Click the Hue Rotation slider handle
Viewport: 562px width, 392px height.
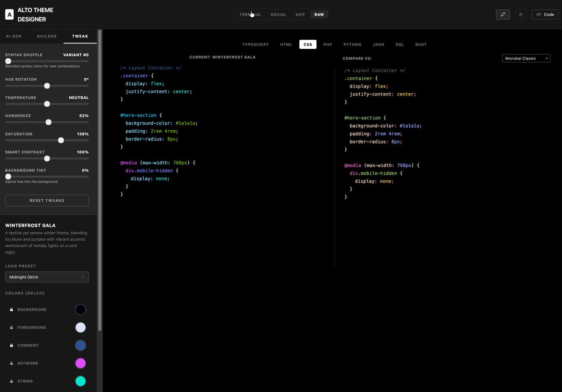[47, 86]
